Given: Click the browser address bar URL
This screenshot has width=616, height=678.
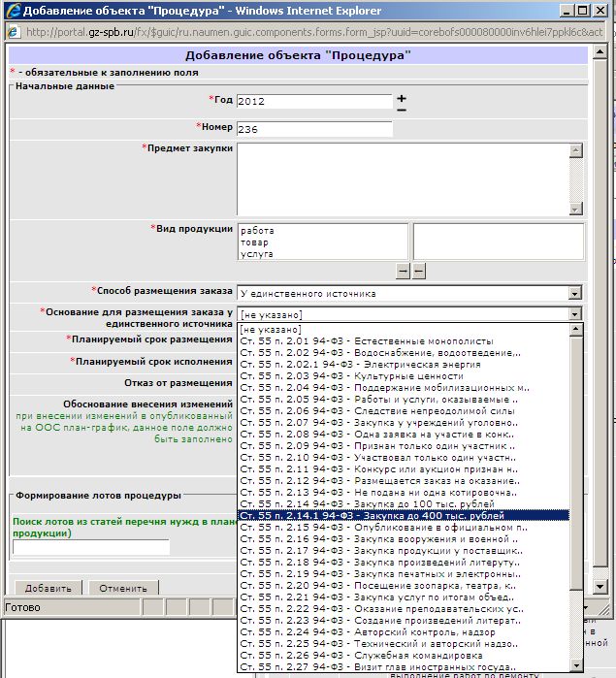Looking at the screenshot, I should coord(314,32).
